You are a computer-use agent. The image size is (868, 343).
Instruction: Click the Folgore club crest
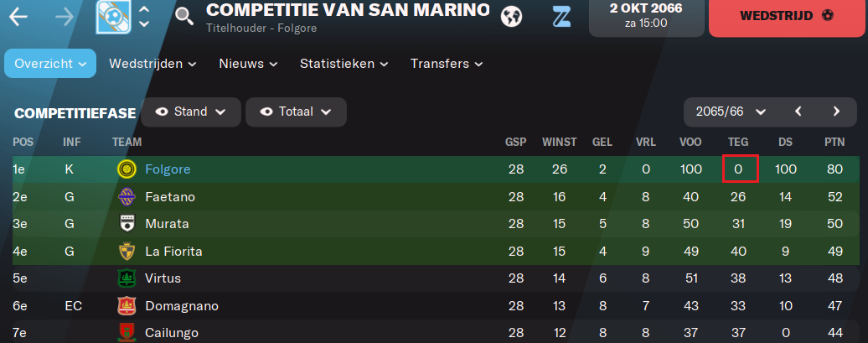tap(127, 169)
